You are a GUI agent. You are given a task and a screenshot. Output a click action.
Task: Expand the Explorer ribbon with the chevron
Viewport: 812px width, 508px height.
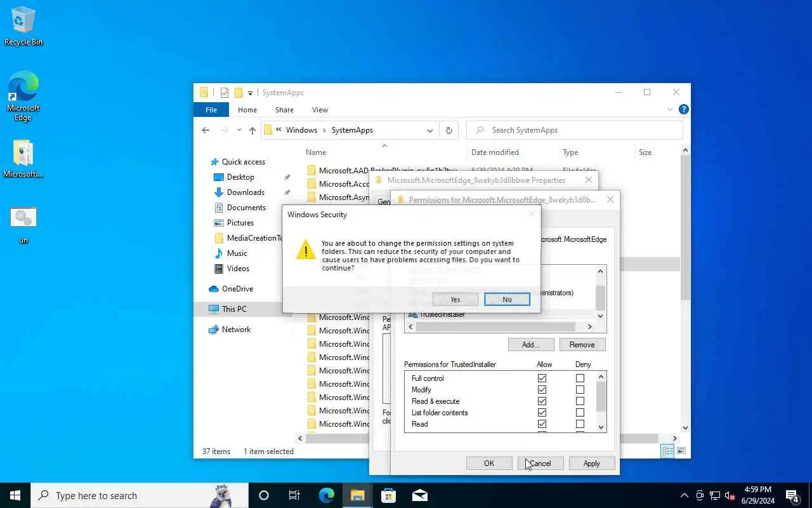point(669,109)
